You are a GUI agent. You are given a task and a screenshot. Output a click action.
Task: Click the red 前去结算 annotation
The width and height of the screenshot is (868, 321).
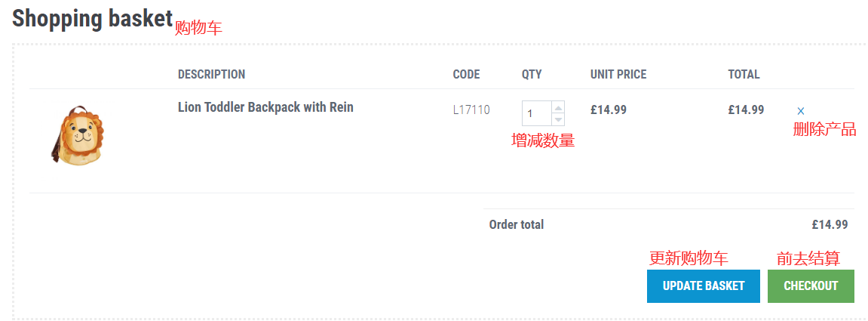coord(808,258)
